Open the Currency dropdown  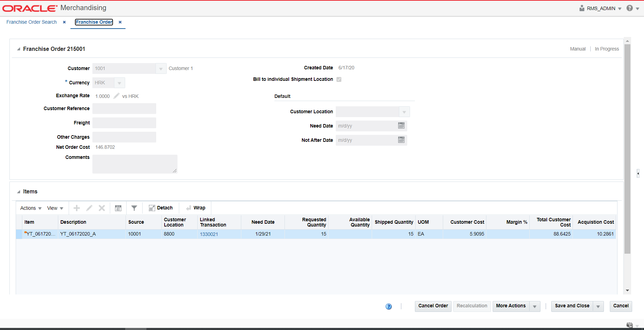119,83
